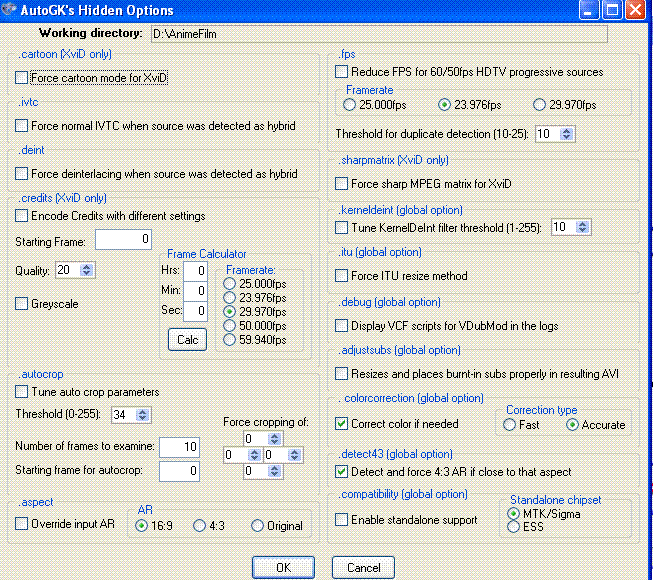Viewport: 653px width, 580px height.
Task: Adjust KernelDeInt threshold spinner arrows
Action: 582,227
